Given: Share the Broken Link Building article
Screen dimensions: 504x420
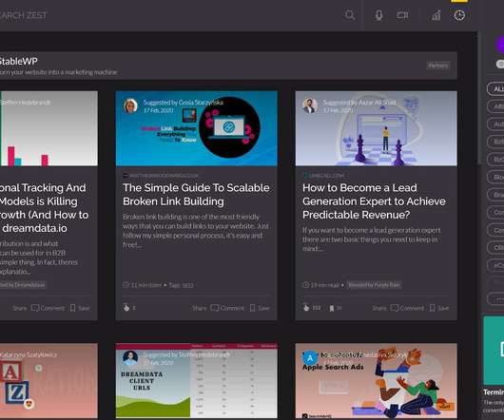Looking at the screenshot, I should point(200,308).
